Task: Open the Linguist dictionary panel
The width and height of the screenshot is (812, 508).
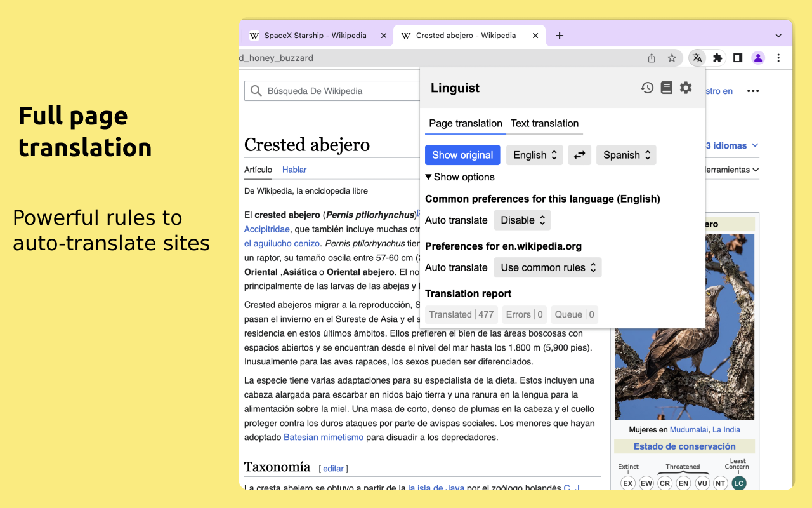Action: point(666,88)
